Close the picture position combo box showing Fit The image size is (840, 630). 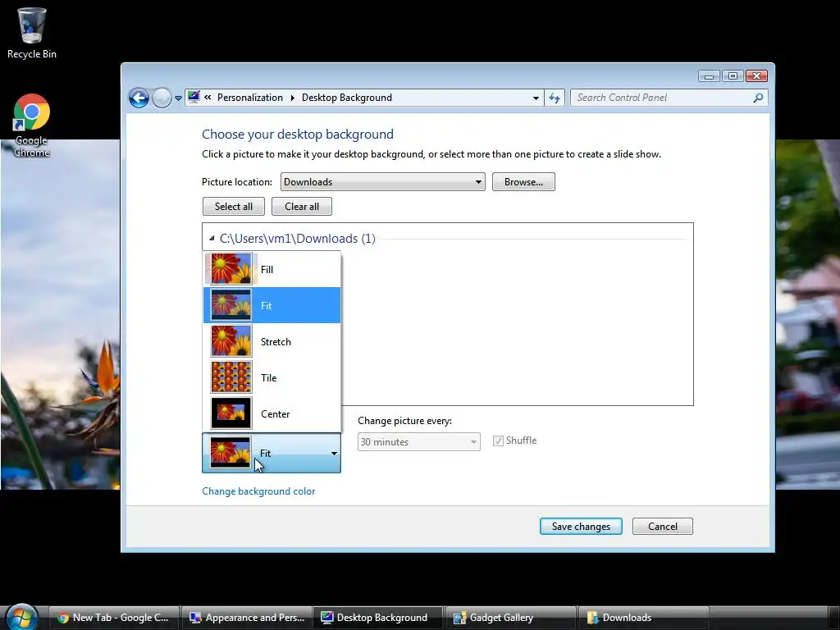click(271, 453)
